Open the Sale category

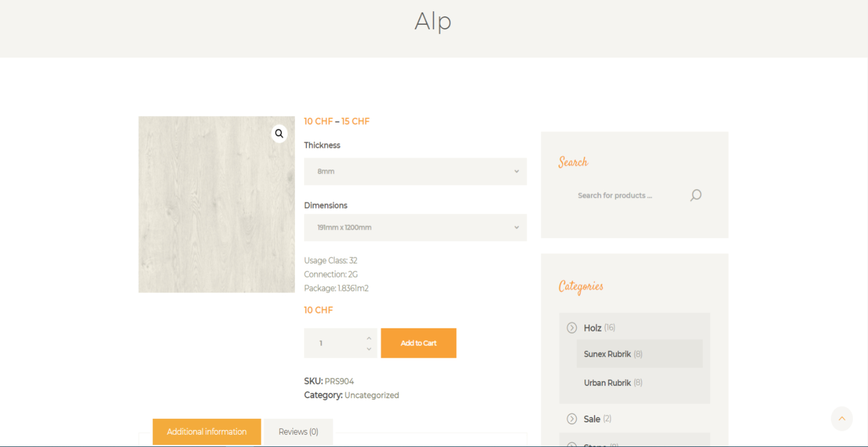(592, 419)
